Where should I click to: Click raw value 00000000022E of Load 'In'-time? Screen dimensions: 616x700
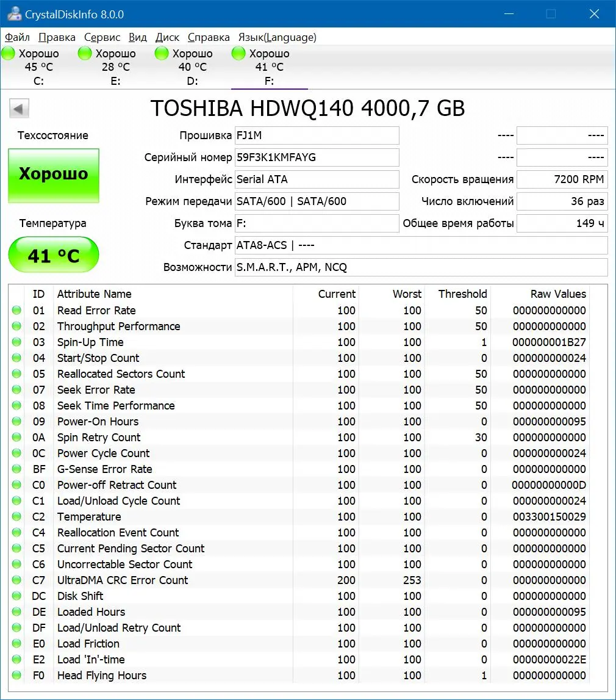click(549, 659)
